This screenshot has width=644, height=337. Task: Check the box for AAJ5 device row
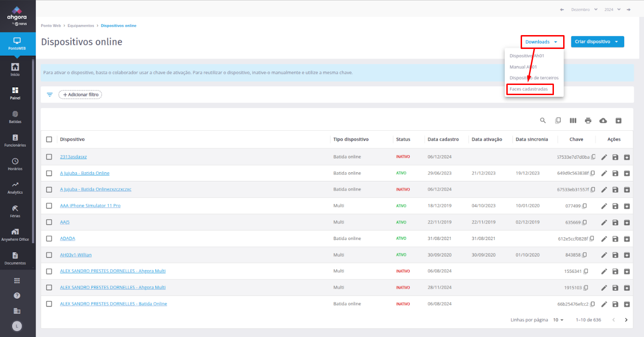pos(49,222)
